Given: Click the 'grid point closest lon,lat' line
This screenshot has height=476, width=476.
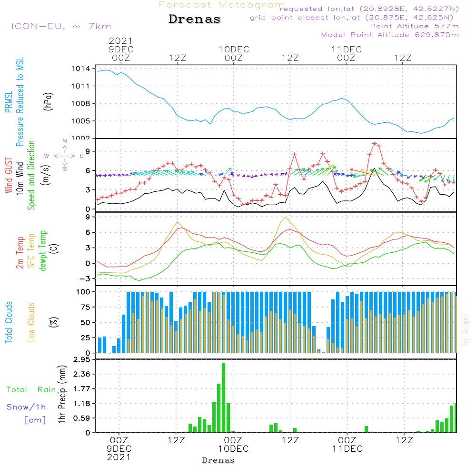Looking at the screenshot, I should click(x=352, y=18).
